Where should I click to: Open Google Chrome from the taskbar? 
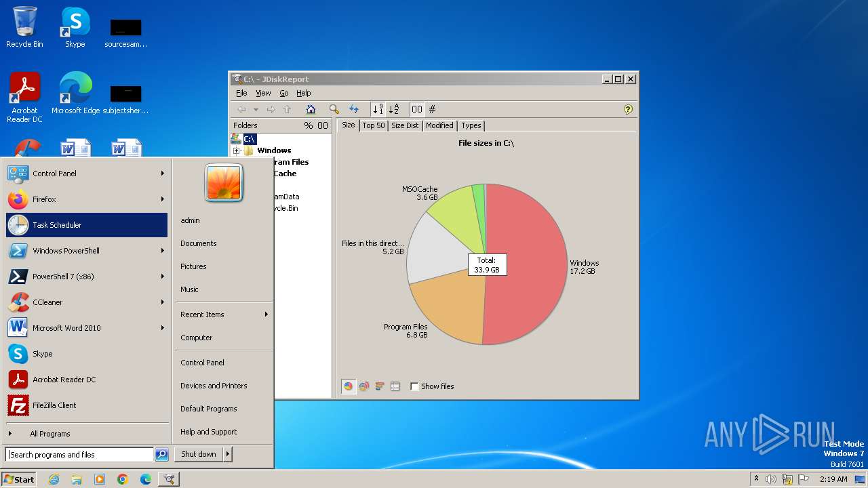click(122, 479)
